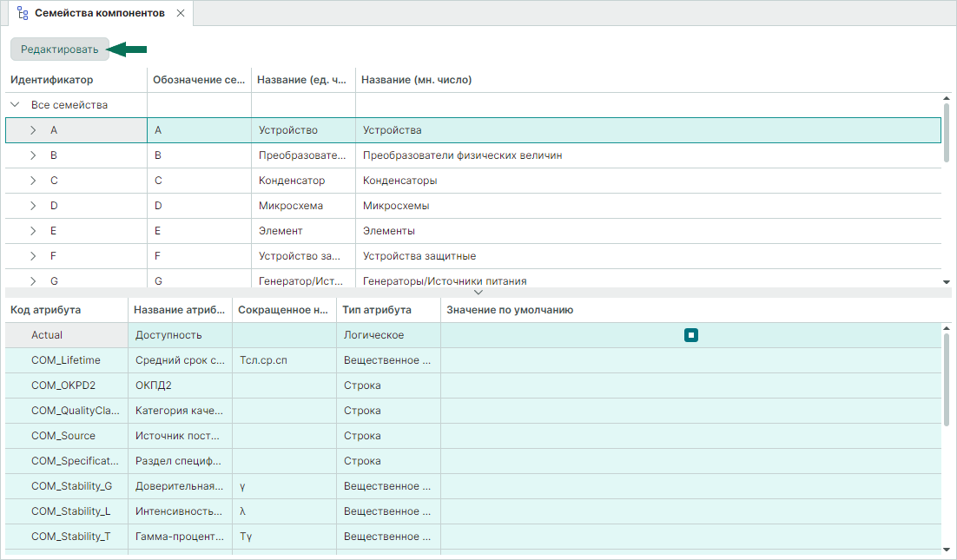Toggle the Actual default value checkbox
957x560 pixels.
pyautogui.click(x=690, y=335)
